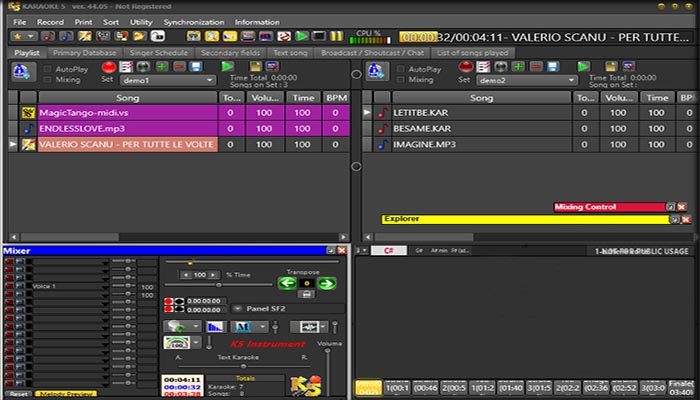Open the Synchronization menu
Screen dimensions: 700x400
pos(193,22)
